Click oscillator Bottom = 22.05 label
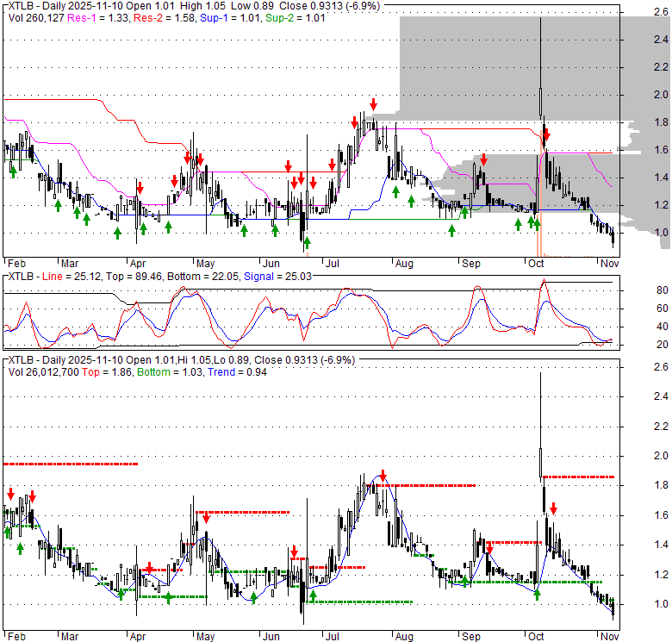This screenshot has width=672, height=642. (x=202, y=277)
